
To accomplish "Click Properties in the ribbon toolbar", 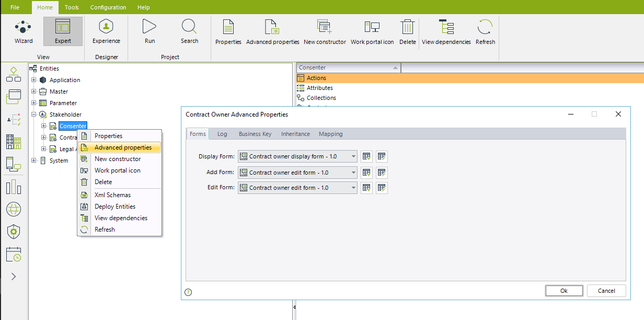I will [x=228, y=32].
